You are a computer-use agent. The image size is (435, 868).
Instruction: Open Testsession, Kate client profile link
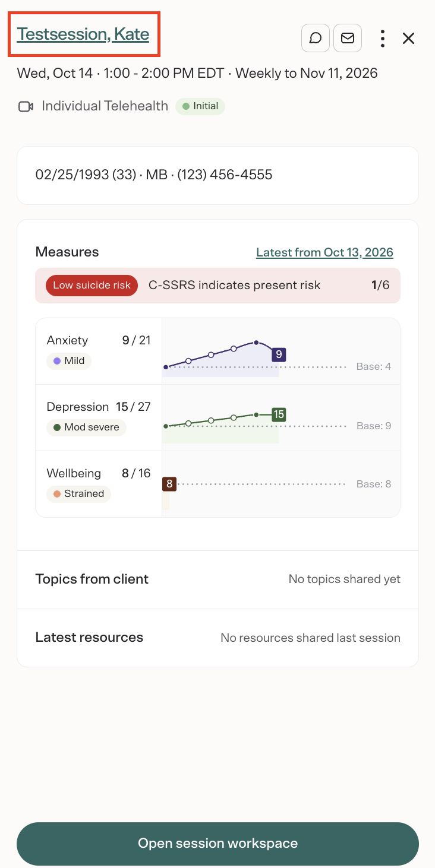click(83, 34)
